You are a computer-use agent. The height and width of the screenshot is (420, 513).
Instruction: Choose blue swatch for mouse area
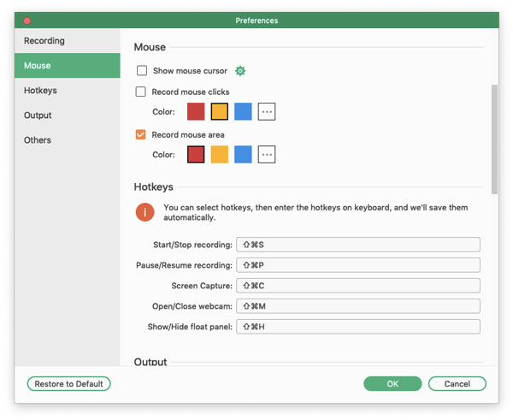243,155
